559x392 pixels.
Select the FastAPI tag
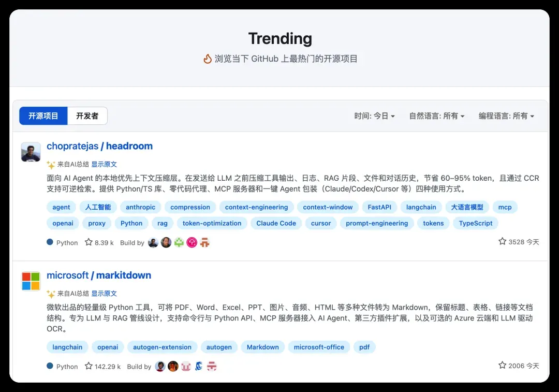(x=379, y=207)
